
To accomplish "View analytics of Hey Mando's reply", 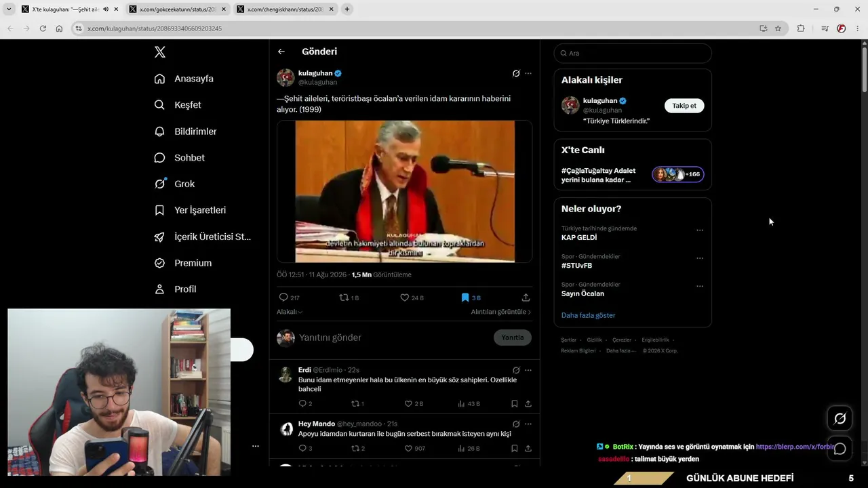I will 461,449.
